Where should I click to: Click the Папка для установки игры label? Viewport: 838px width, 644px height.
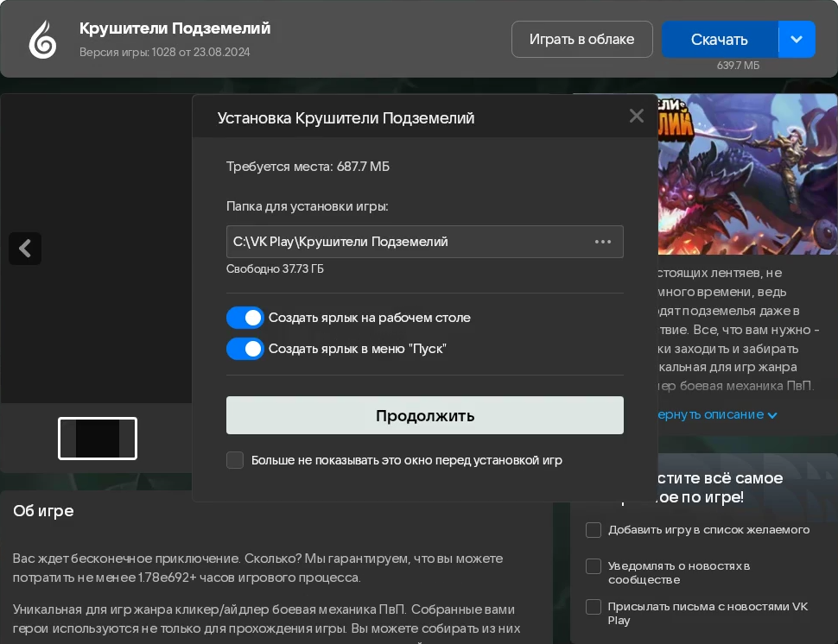[x=308, y=206]
